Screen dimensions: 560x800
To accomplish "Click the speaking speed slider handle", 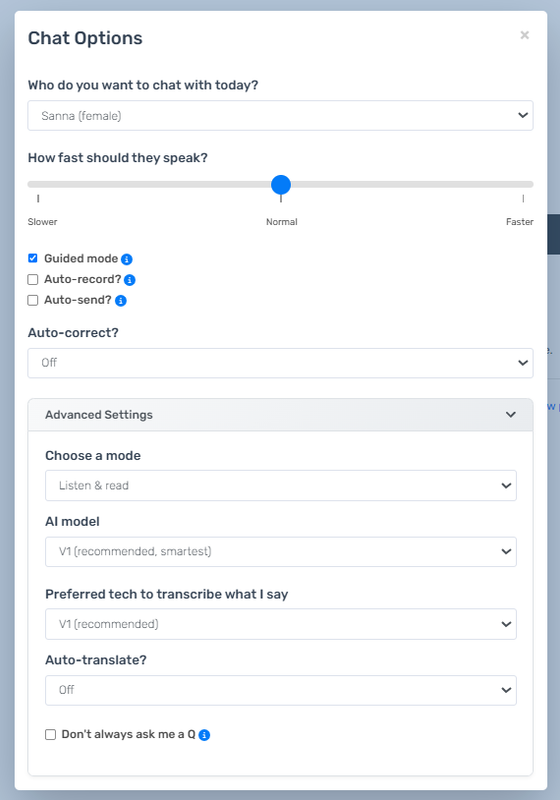I will [281, 185].
